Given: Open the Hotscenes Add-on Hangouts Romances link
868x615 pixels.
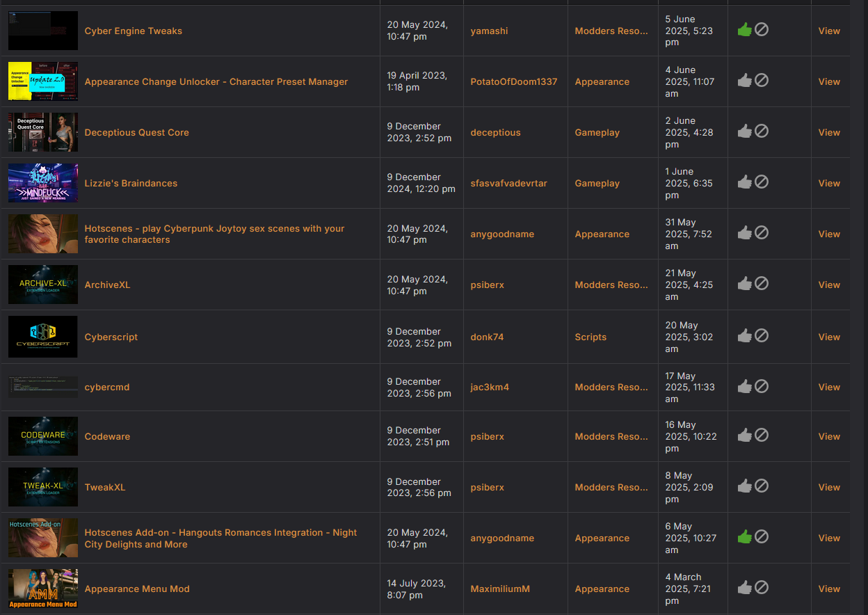Looking at the screenshot, I should click(x=220, y=538).
